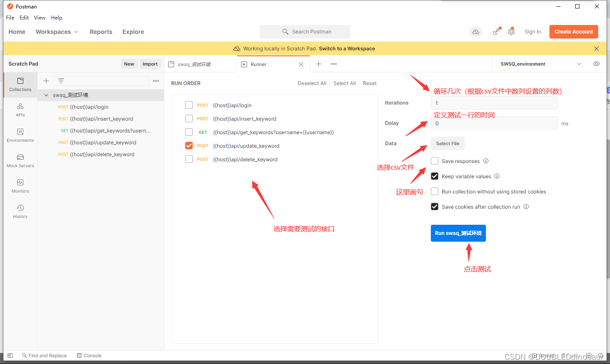The width and height of the screenshot is (610, 364).
Task: Open the Help menu
Action: (x=56, y=18)
